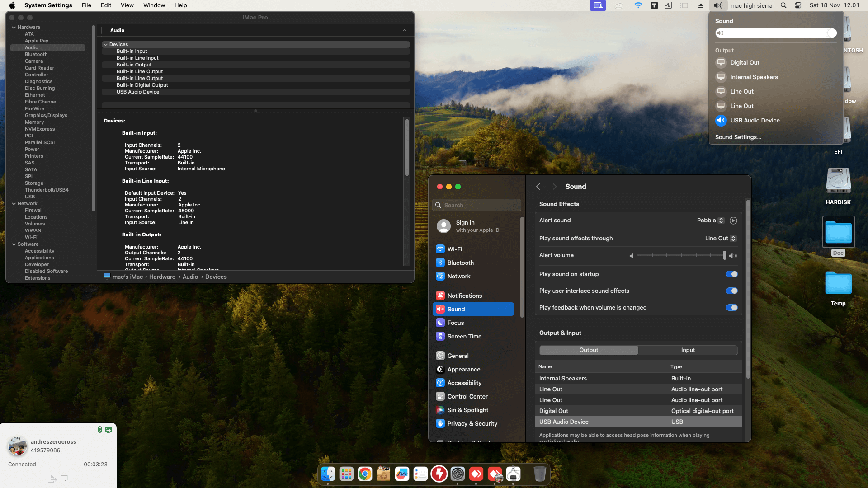Open the Alert sound Pebble dropdown
The image size is (868, 488).
710,221
